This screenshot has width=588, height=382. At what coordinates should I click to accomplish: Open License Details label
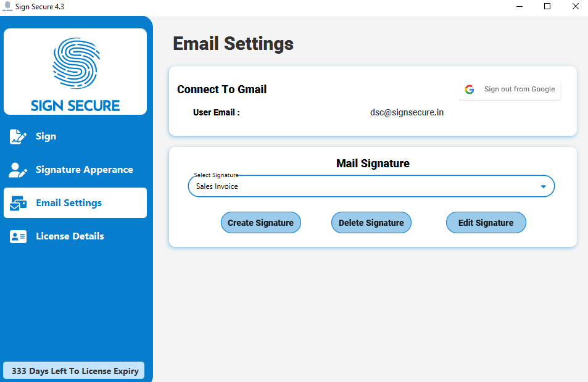click(x=70, y=236)
